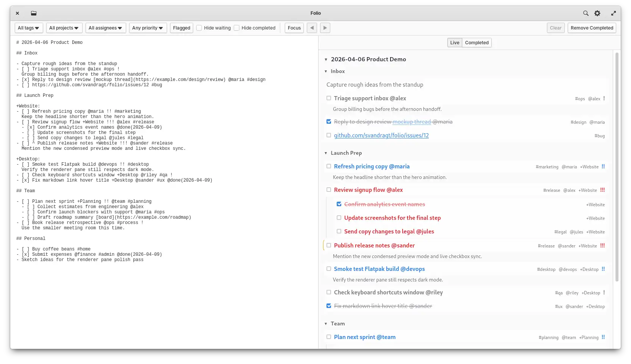Check off Publish release notes task
Screen dimensions: 631x364
(329, 246)
